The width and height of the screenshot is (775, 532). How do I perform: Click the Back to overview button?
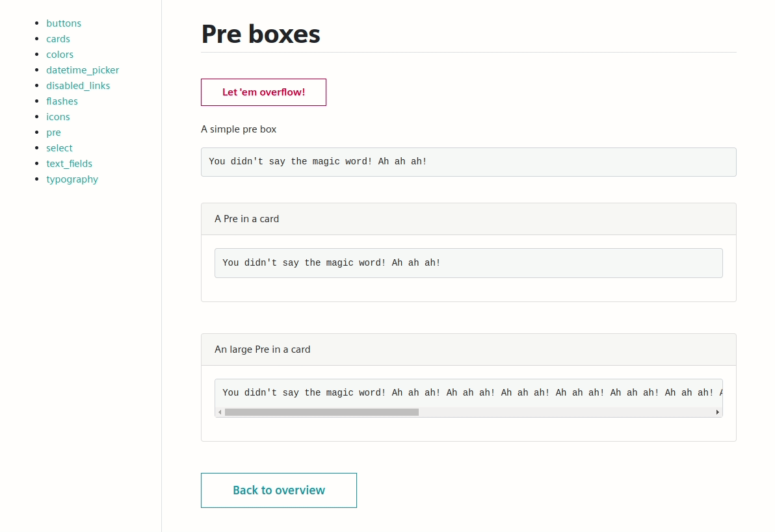[278, 490]
